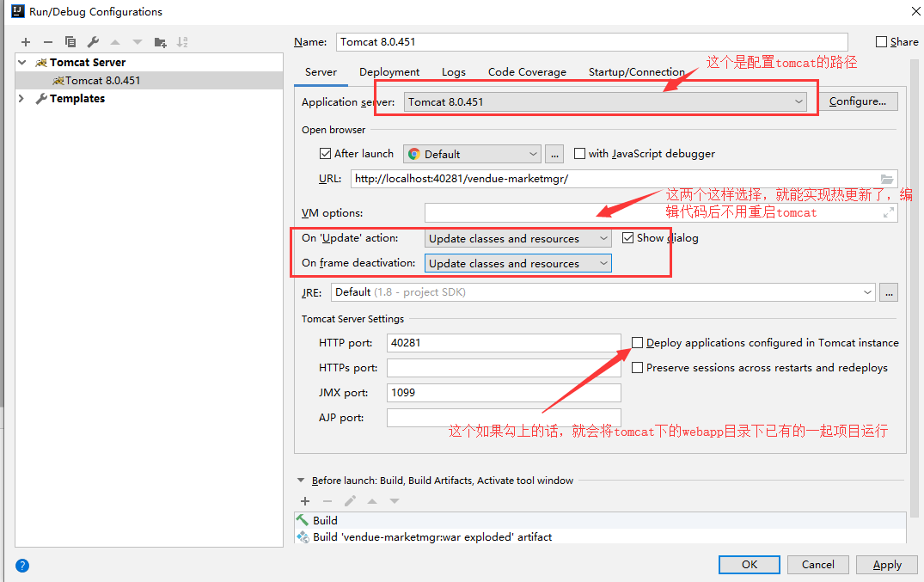This screenshot has height=582, width=924.
Task: Click the HTTPs port field
Action: click(504, 367)
